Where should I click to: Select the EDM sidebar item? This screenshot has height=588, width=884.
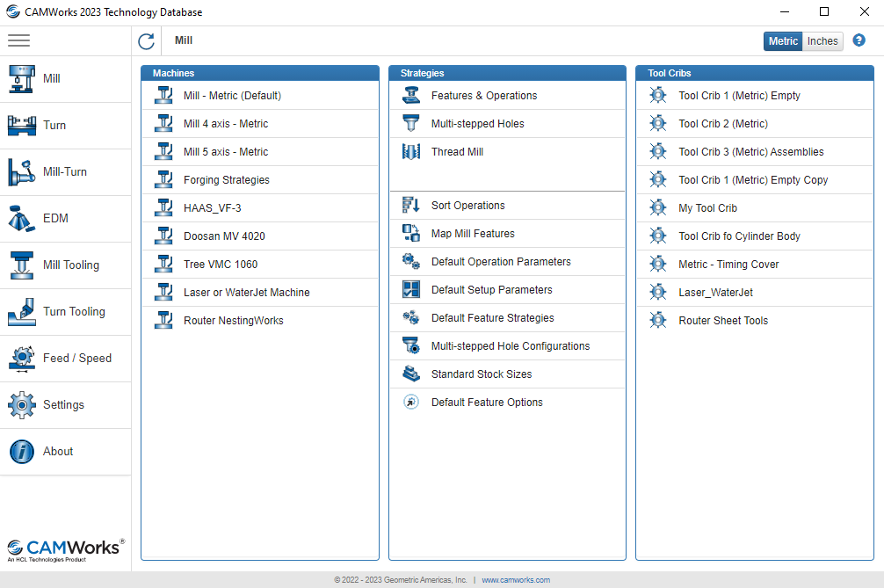coord(65,219)
